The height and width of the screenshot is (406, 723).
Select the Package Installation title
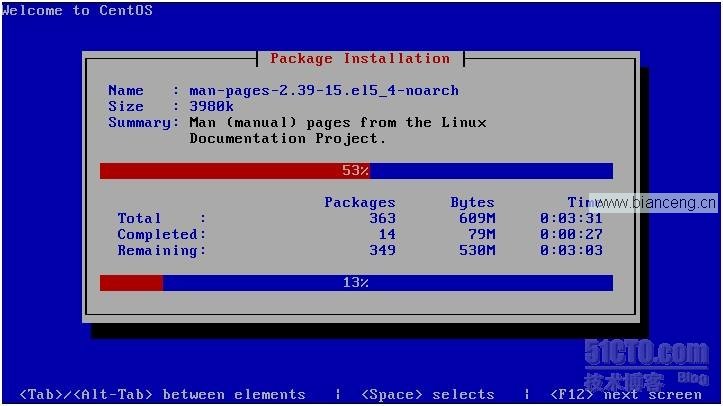[360, 59]
